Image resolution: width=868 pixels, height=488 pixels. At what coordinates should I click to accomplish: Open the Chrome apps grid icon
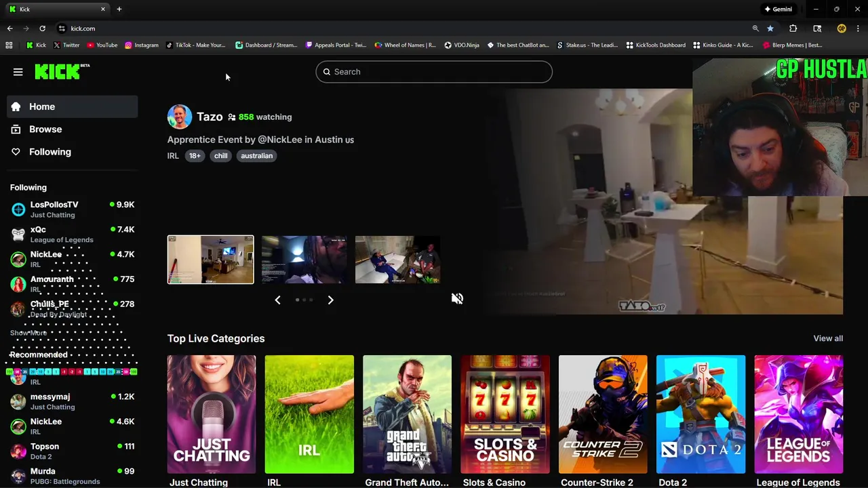9,45
